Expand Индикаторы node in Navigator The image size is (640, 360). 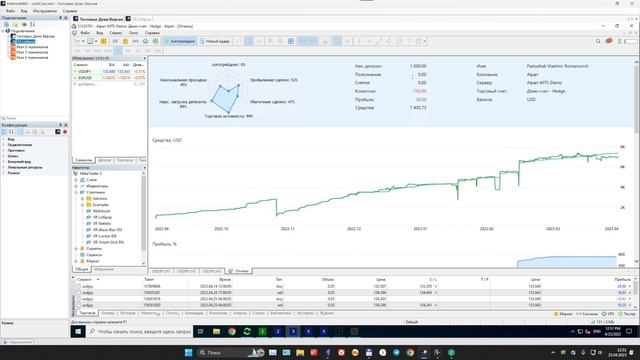pos(76,186)
